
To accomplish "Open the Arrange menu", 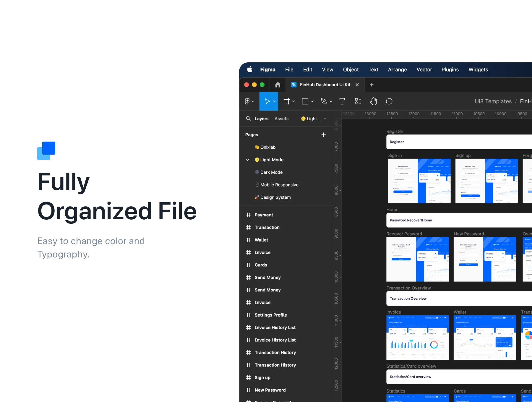I will pos(397,69).
